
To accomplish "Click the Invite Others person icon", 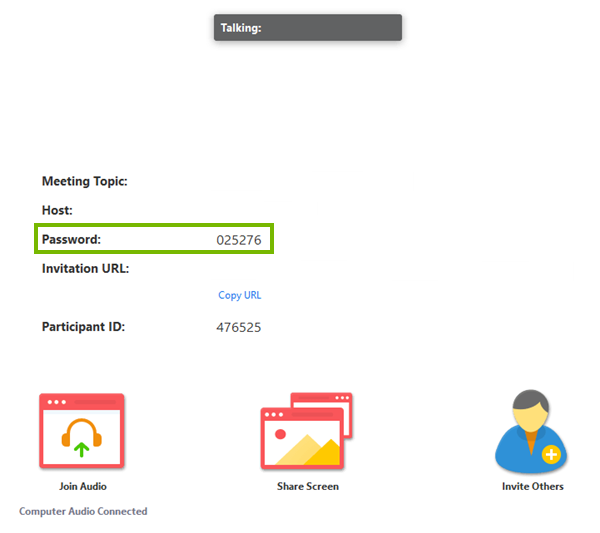I will tap(531, 431).
